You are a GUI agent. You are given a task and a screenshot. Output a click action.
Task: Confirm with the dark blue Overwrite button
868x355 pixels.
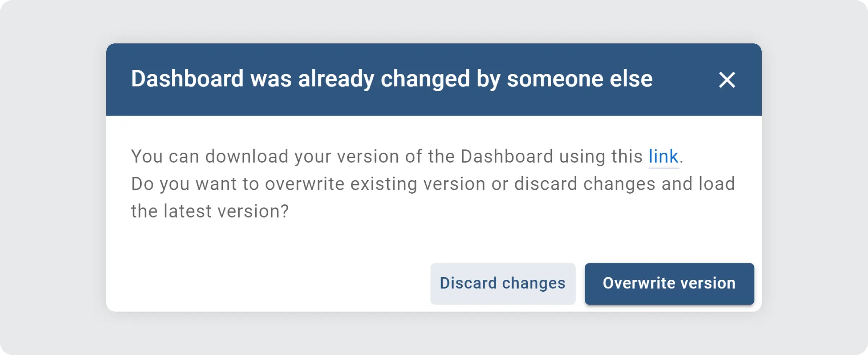click(x=669, y=283)
